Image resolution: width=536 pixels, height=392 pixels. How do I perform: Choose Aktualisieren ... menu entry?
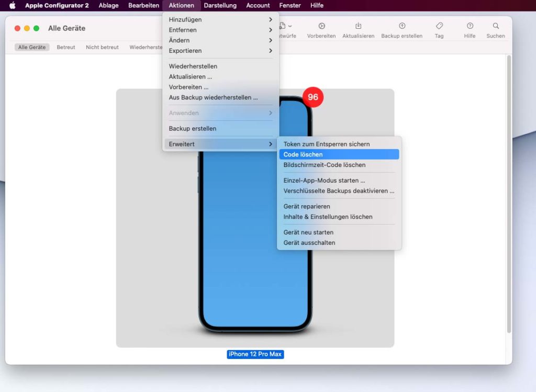click(221, 76)
